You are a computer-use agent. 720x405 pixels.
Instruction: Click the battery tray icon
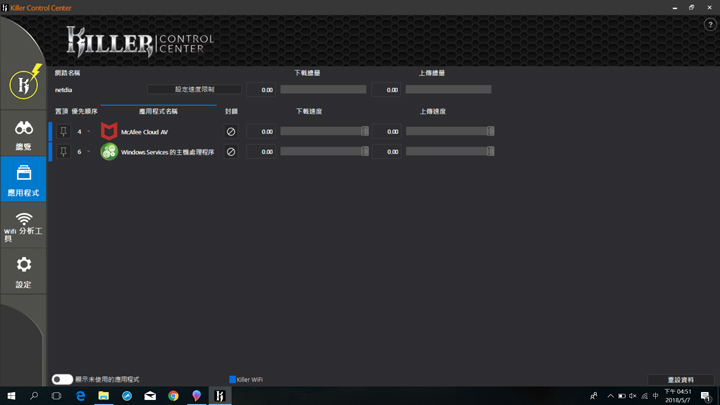pos(622,395)
